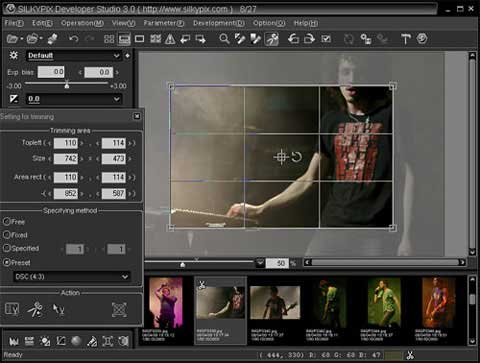Image resolution: width=480 pixels, height=363 pixels.
Task: Open the zoom percentage dropdown arrow
Action: point(260,263)
